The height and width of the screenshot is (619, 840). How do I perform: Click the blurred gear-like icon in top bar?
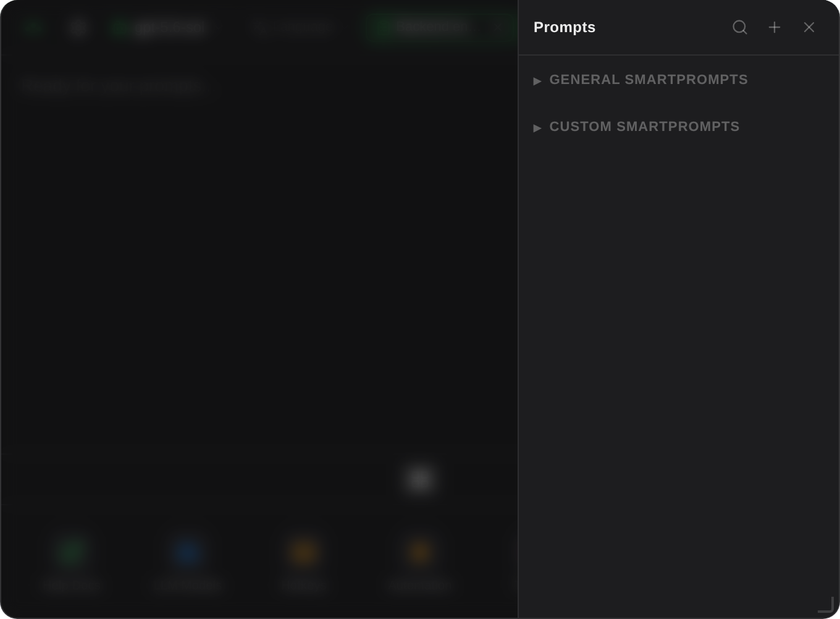point(77,27)
